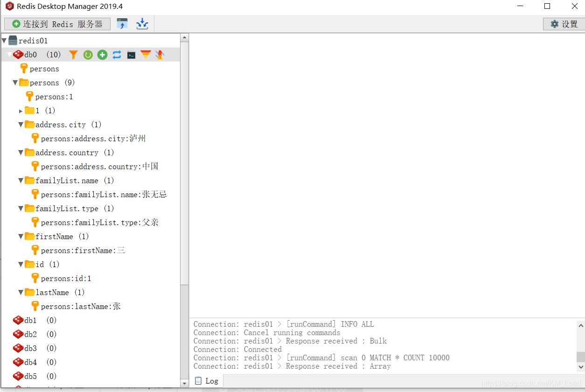
Task: Click key icon of persons:address.country:中国
Action: [35, 166]
